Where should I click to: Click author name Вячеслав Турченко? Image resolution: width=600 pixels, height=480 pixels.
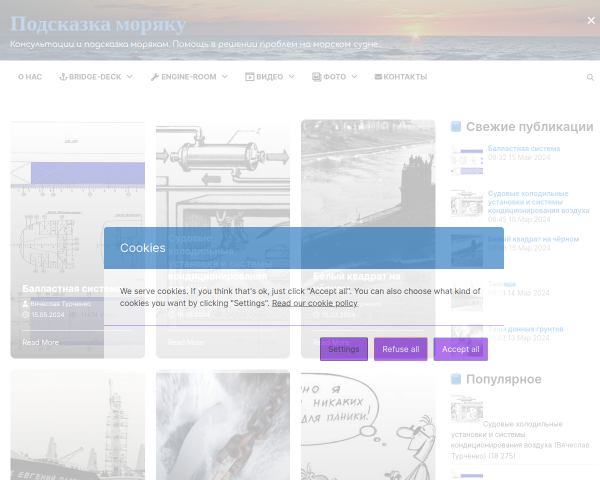[60, 304]
